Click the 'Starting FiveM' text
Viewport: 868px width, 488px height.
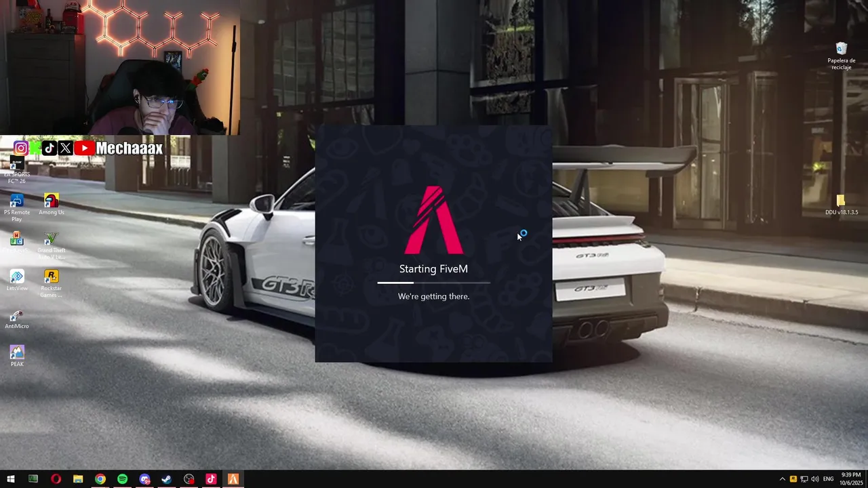pyautogui.click(x=433, y=269)
